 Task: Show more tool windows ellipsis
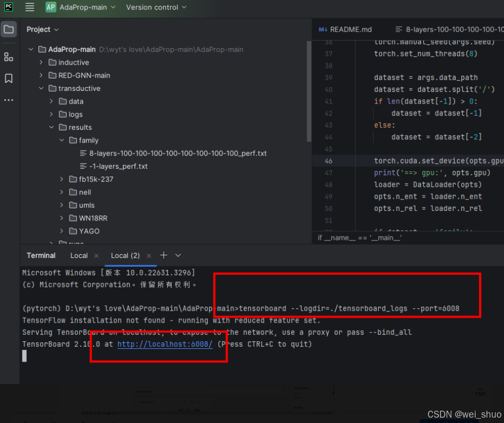(9, 100)
